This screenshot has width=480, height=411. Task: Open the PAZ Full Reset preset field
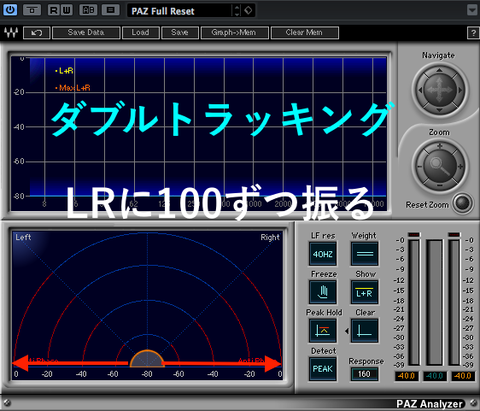pyautogui.click(x=179, y=11)
